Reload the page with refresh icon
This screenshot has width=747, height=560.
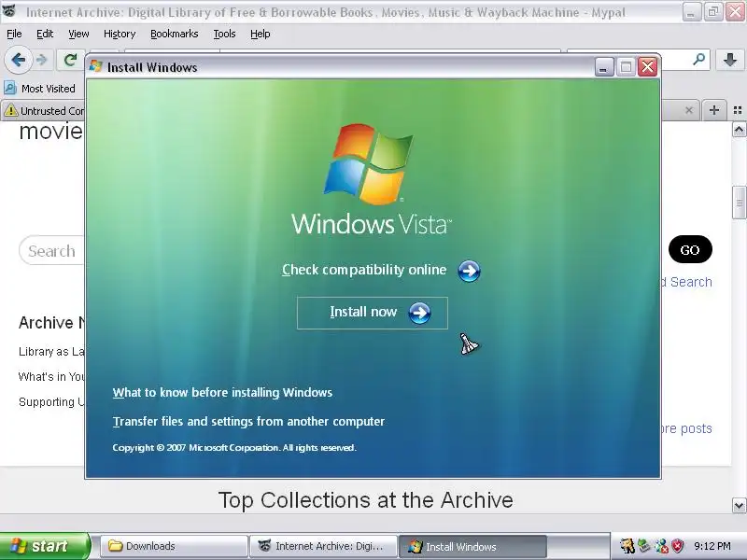pyautogui.click(x=71, y=60)
